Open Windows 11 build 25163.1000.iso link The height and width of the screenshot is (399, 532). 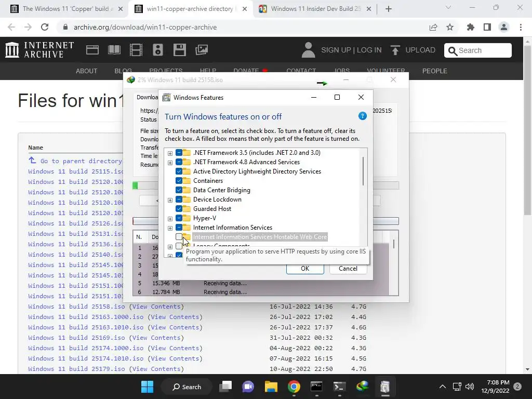click(86, 317)
